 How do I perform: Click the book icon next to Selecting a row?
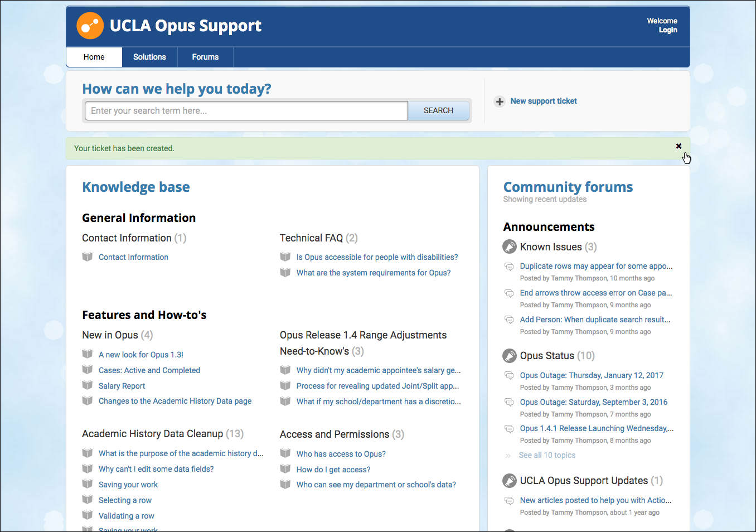point(88,500)
